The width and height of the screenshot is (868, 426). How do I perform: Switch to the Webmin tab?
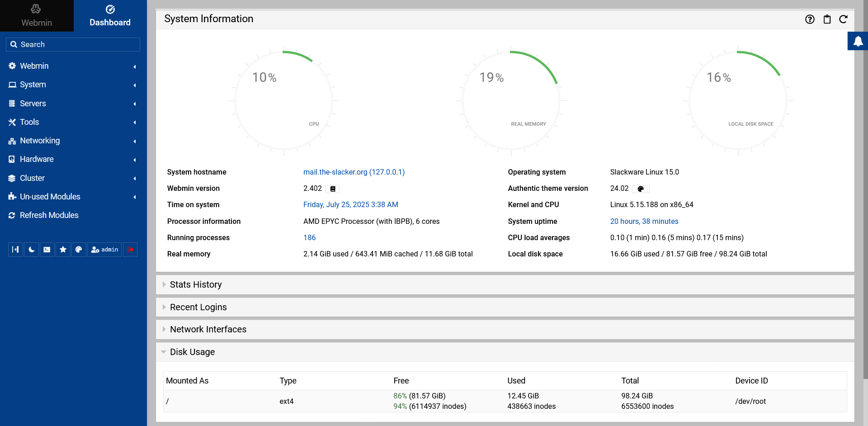pyautogui.click(x=37, y=16)
